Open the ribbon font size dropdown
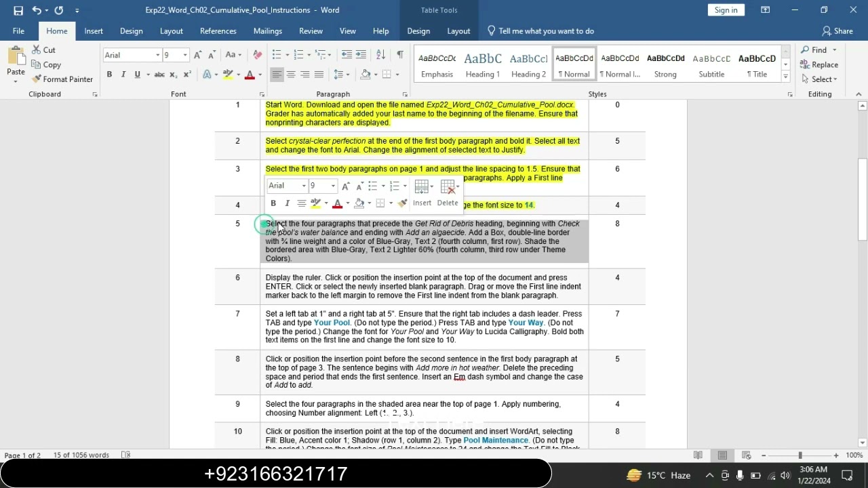 (185, 55)
